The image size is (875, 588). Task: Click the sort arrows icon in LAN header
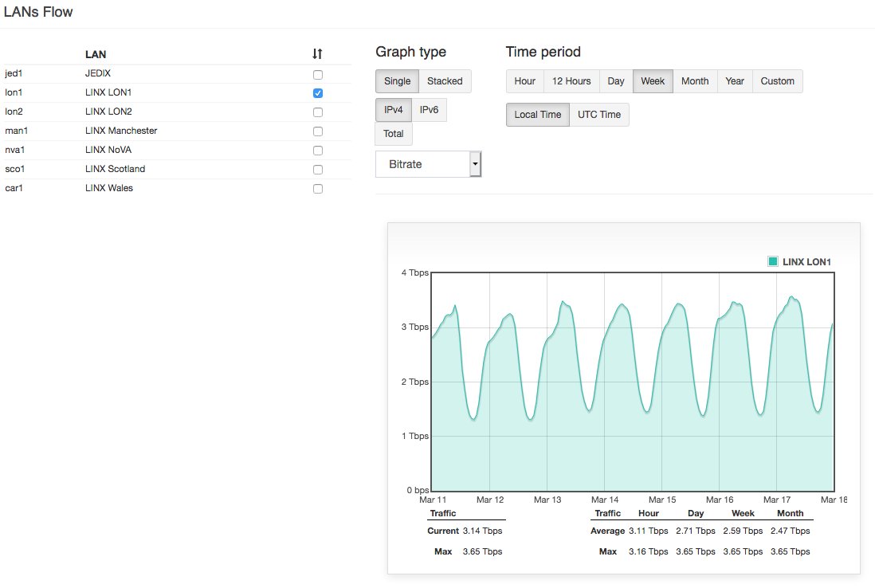(317, 53)
